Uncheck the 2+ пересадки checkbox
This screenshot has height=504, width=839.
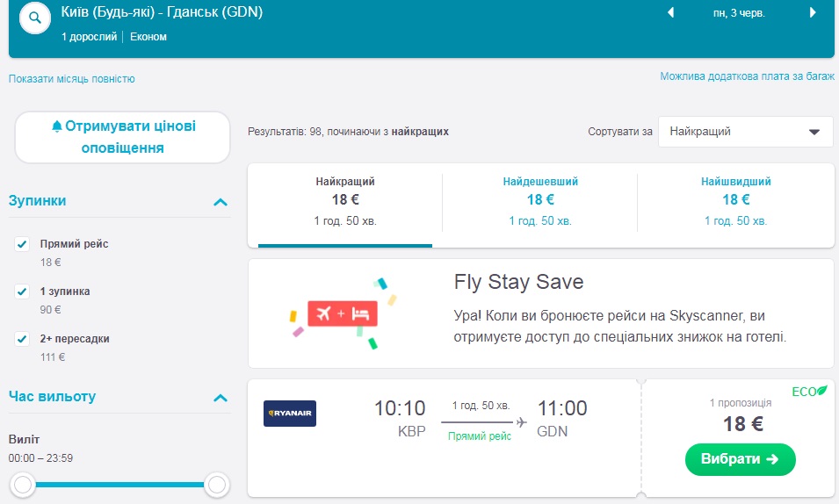click(x=23, y=339)
